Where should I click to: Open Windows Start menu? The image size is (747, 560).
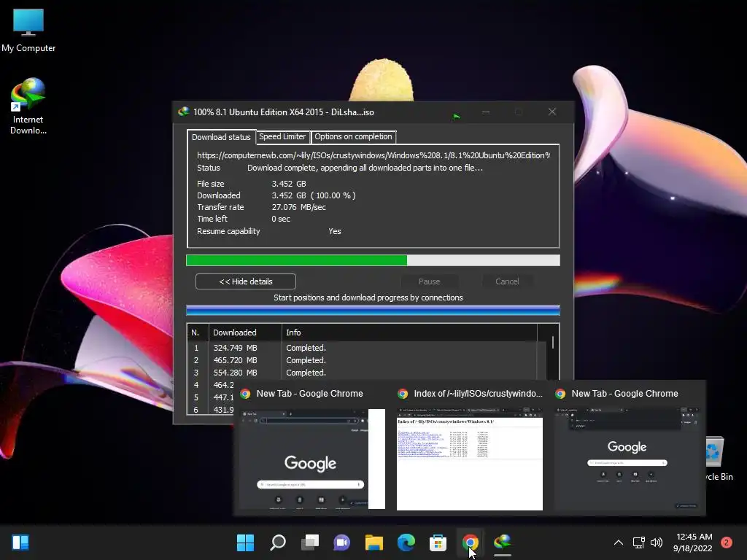tap(245, 542)
